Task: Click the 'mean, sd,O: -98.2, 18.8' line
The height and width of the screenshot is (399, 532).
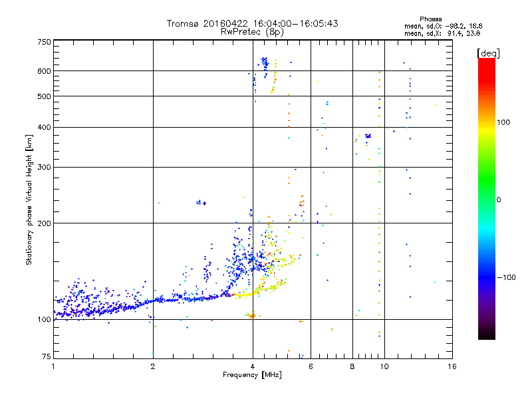Action: click(x=444, y=26)
